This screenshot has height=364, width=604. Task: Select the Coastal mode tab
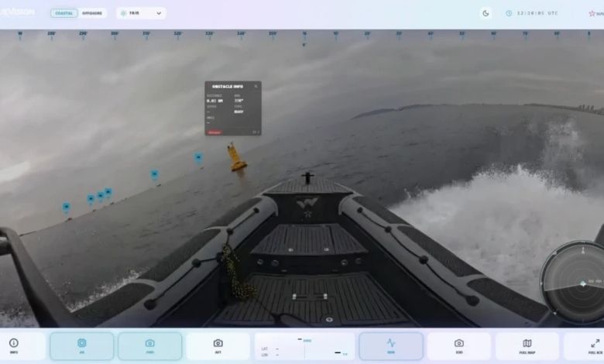coord(64,13)
